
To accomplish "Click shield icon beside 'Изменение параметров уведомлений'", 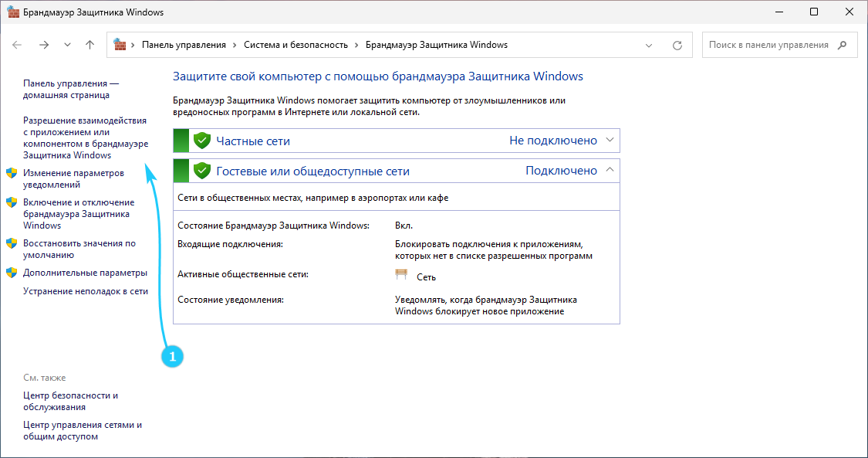I will coord(12,173).
